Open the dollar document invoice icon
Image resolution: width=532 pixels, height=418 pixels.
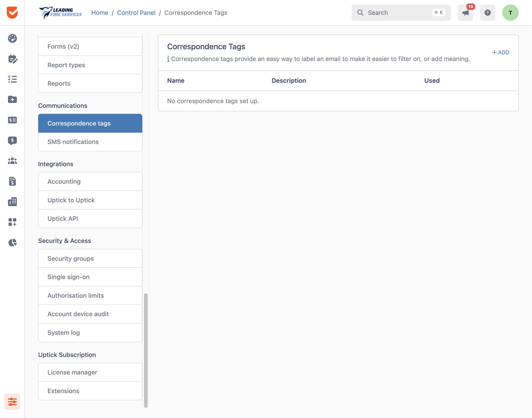[12, 181]
